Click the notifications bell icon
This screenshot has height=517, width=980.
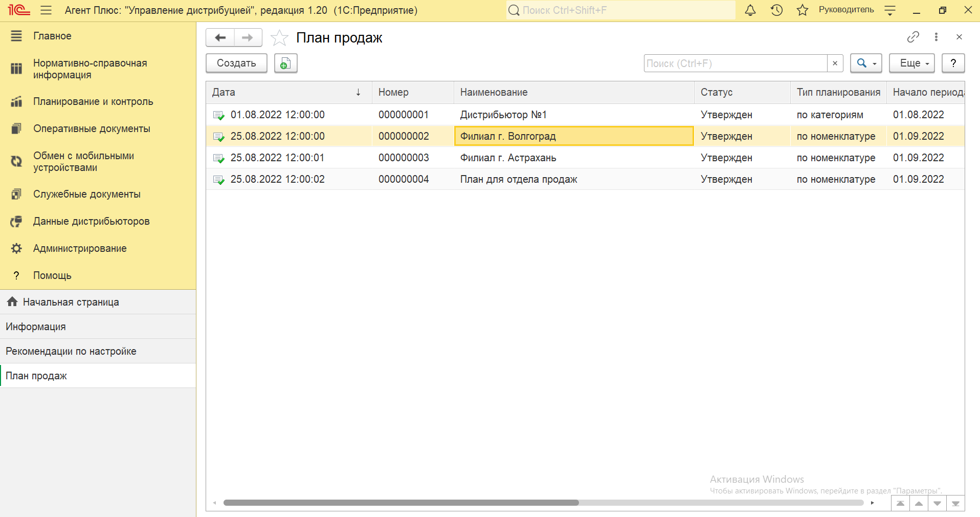click(750, 10)
